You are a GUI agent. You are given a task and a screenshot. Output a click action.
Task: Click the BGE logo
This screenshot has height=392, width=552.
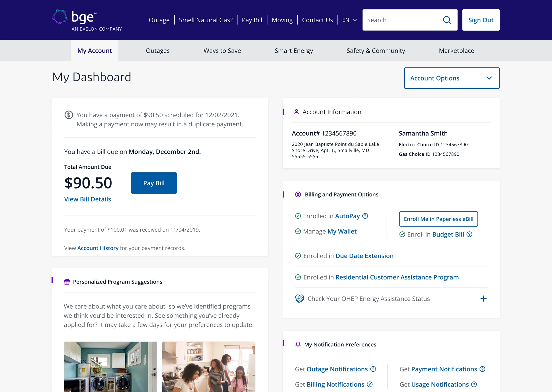[x=87, y=20]
